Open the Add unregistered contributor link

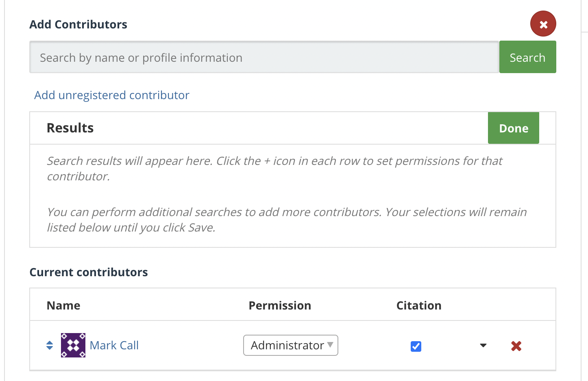pyautogui.click(x=112, y=95)
